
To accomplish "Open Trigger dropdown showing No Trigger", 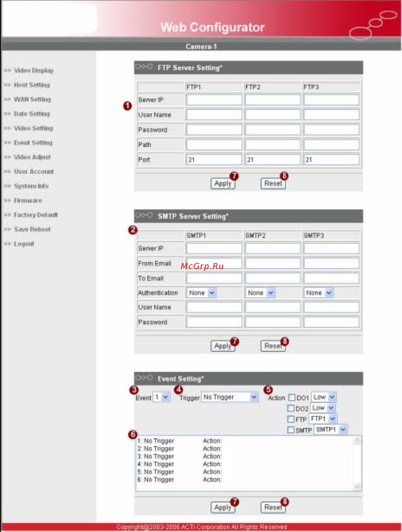I will click(x=230, y=397).
